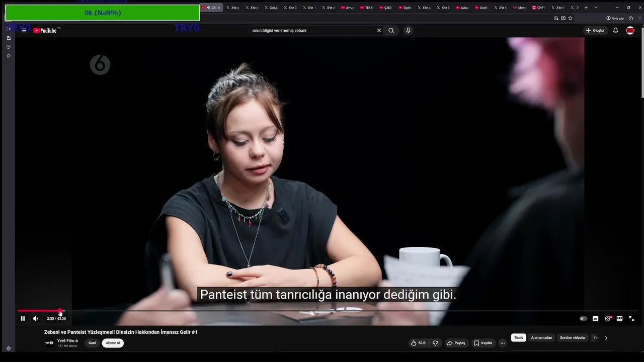This screenshot has width=644, height=362.
Task: Open the player settings gear
Action: pyautogui.click(x=608, y=318)
